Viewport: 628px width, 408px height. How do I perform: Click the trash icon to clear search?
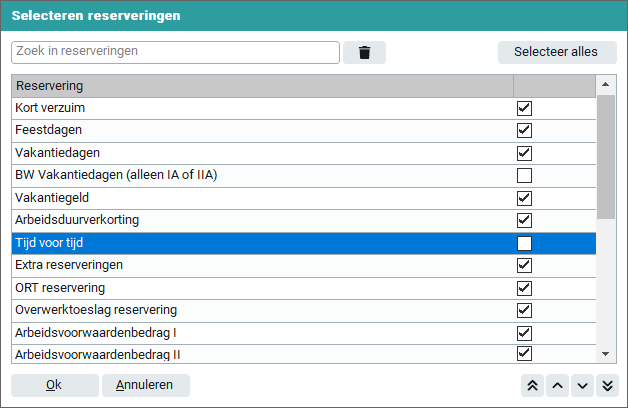click(x=364, y=52)
